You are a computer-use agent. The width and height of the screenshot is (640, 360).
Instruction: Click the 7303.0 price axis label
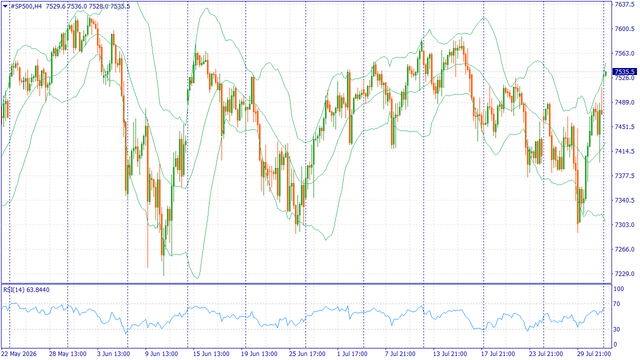coord(624,225)
